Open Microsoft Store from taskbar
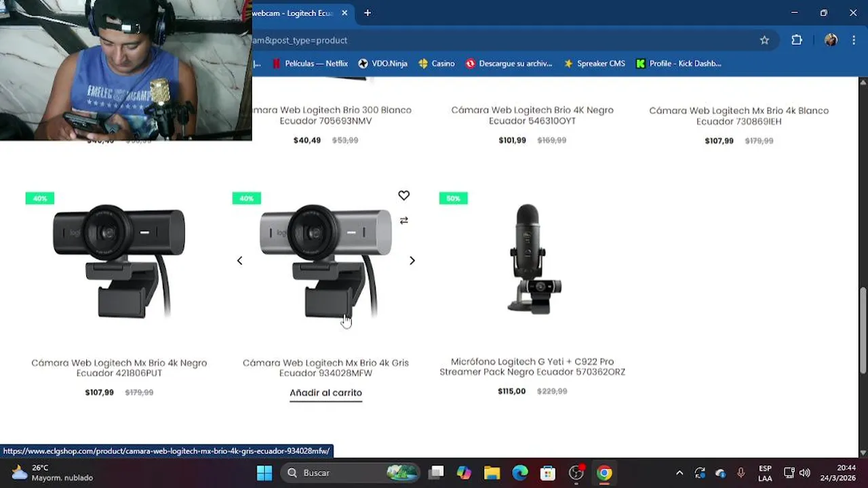This screenshot has height=488, width=868. pyautogui.click(x=548, y=473)
